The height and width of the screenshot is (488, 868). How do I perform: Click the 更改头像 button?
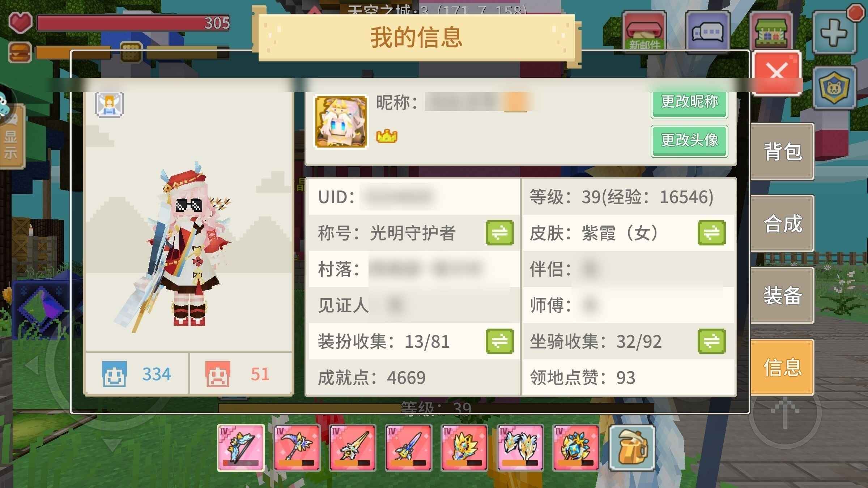pyautogui.click(x=689, y=141)
